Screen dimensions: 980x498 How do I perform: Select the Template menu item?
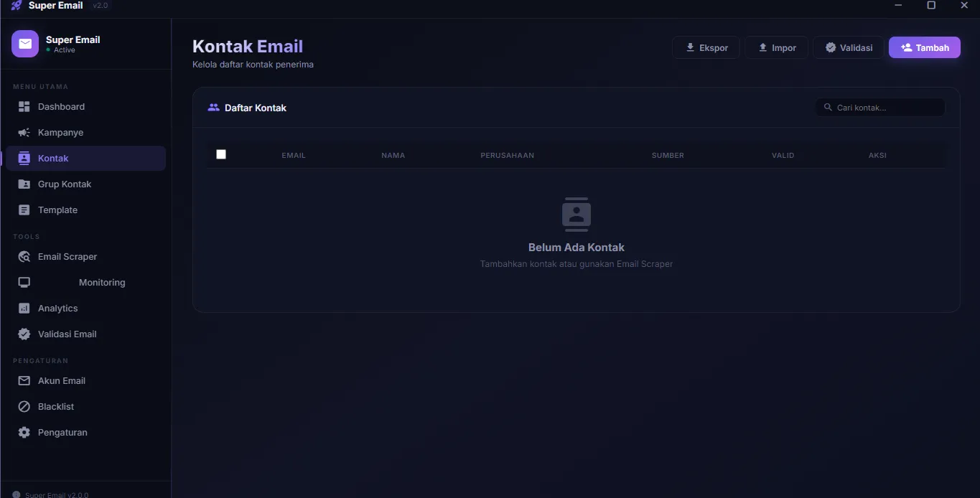coord(85,210)
